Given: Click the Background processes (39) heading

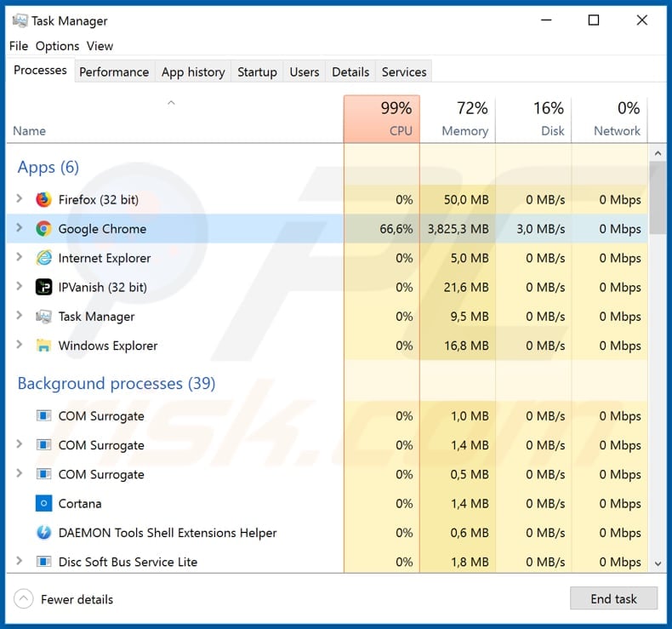Looking at the screenshot, I should 117,383.
